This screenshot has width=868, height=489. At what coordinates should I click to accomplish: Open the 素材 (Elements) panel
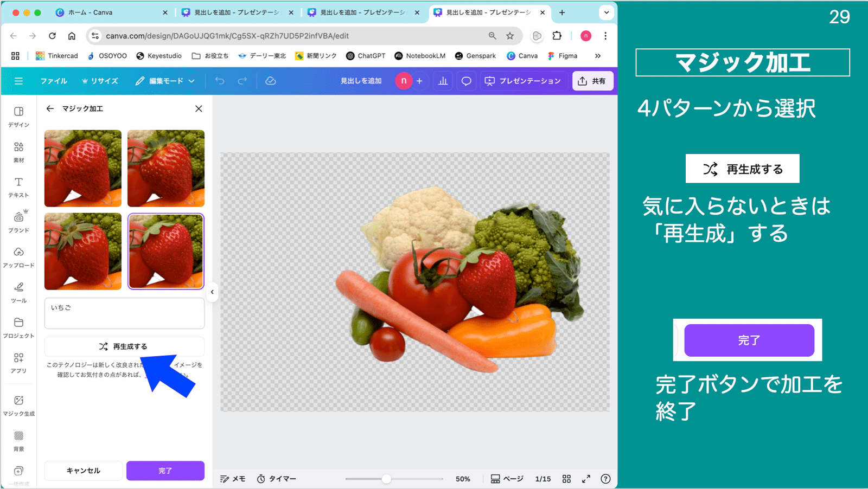coord(18,151)
